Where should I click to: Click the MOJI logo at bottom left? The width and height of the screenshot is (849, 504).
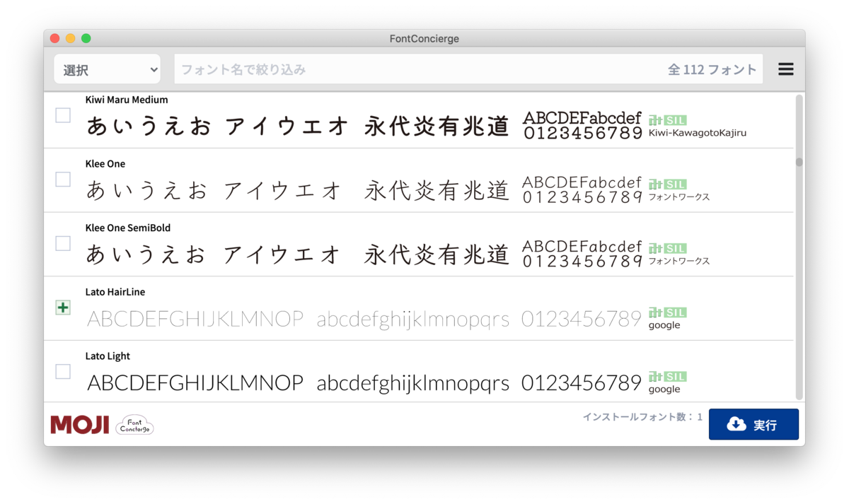79,424
